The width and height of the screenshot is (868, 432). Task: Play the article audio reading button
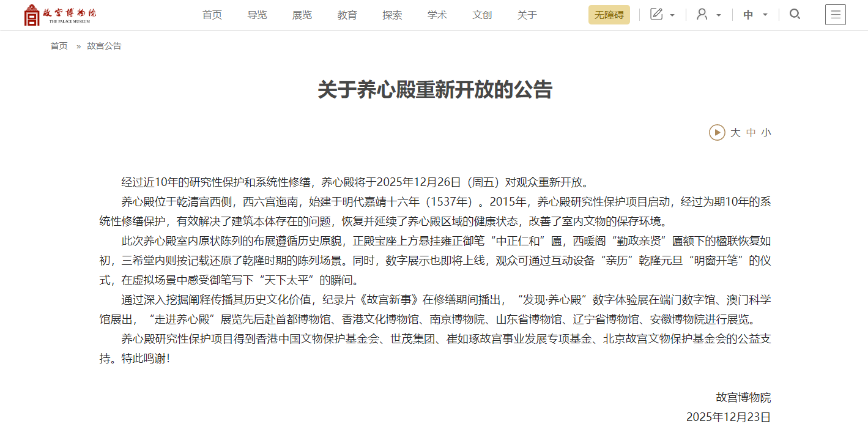(716, 132)
